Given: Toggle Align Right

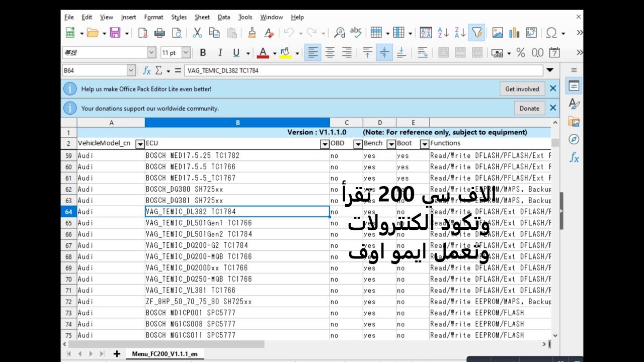Looking at the screenshot, I should click(x=347, y=52).
